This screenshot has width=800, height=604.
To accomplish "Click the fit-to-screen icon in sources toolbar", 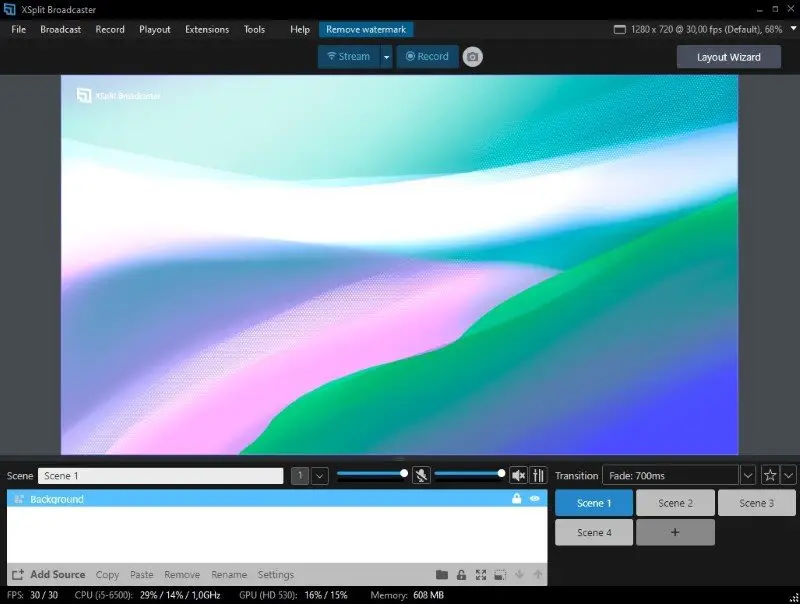I will coord(481,574).
